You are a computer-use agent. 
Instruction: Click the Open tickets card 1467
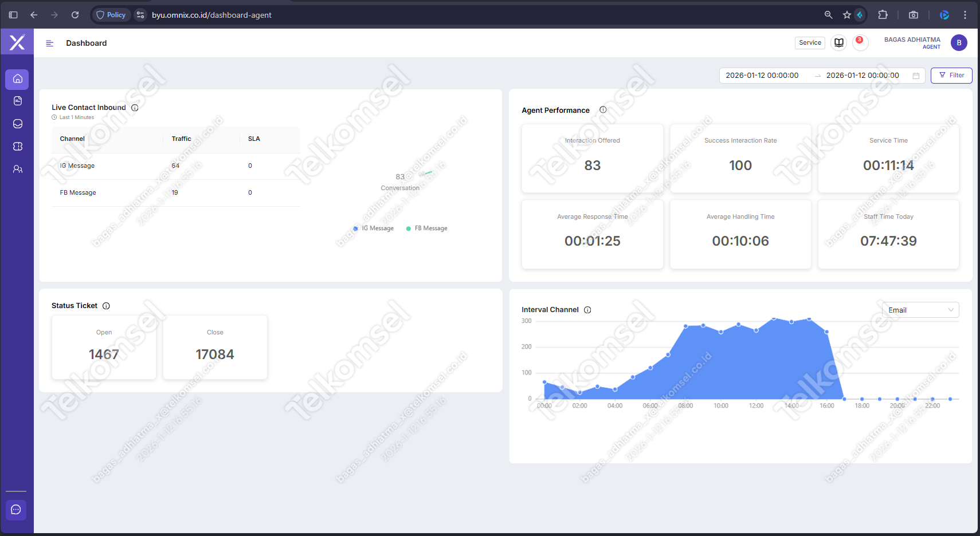(104, 347)
